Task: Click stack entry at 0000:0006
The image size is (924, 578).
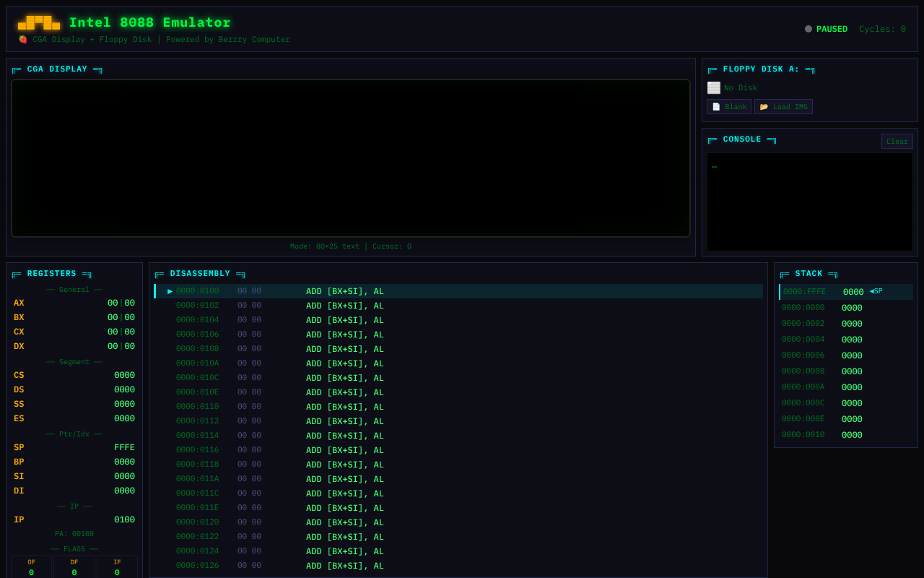Action: tap(846, 355)
